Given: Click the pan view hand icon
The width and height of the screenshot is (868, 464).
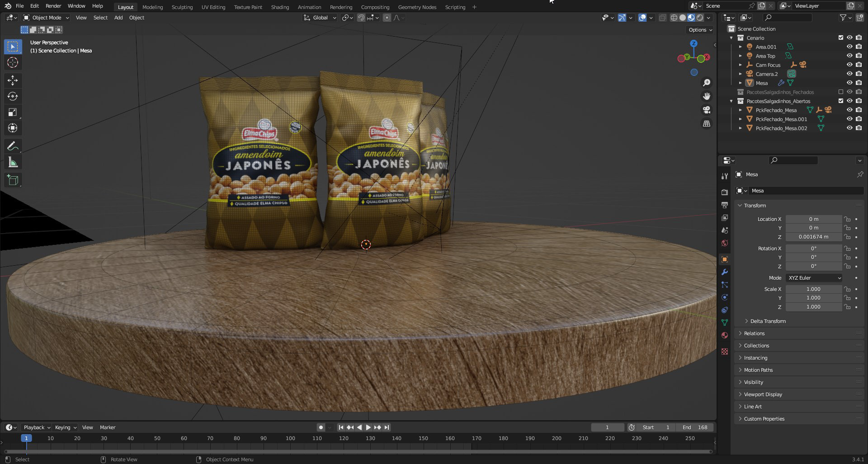Looking at the screenshot, I should (707, 96).
